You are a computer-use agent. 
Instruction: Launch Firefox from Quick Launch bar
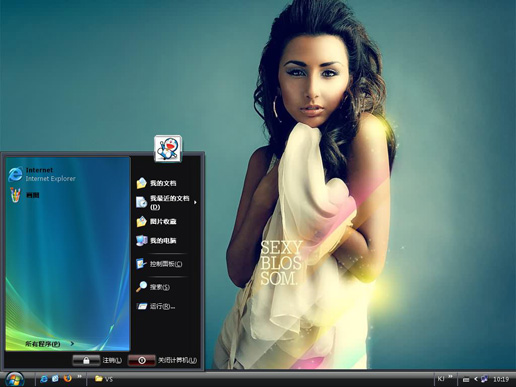pos(67,379)
